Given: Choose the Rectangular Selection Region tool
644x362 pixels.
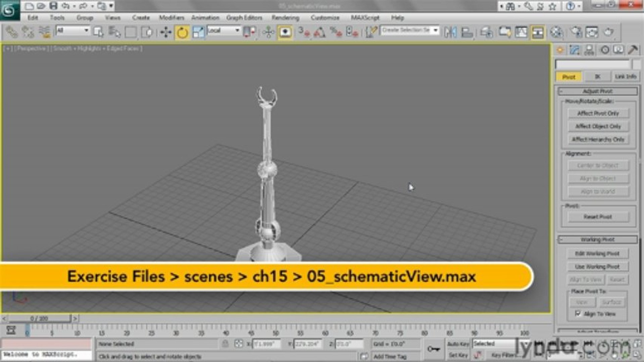Looking at the screenshot, I should (x=131, y=32).
